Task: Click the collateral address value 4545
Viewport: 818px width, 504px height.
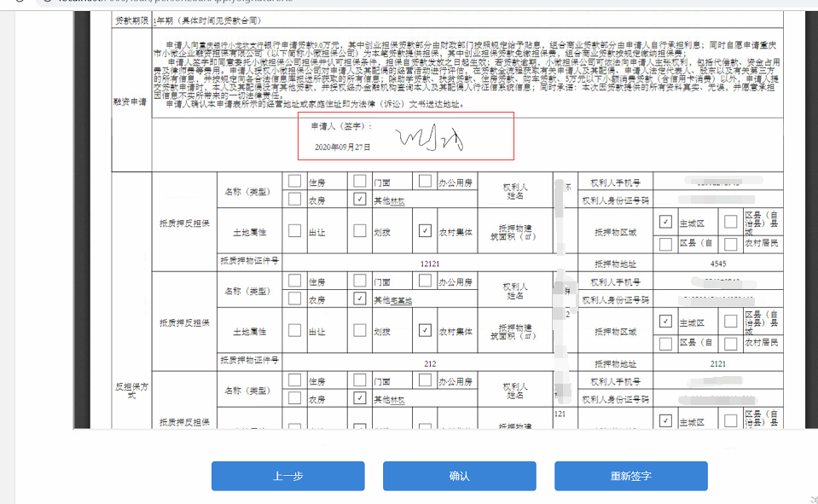Action: [x=718, y=264]
